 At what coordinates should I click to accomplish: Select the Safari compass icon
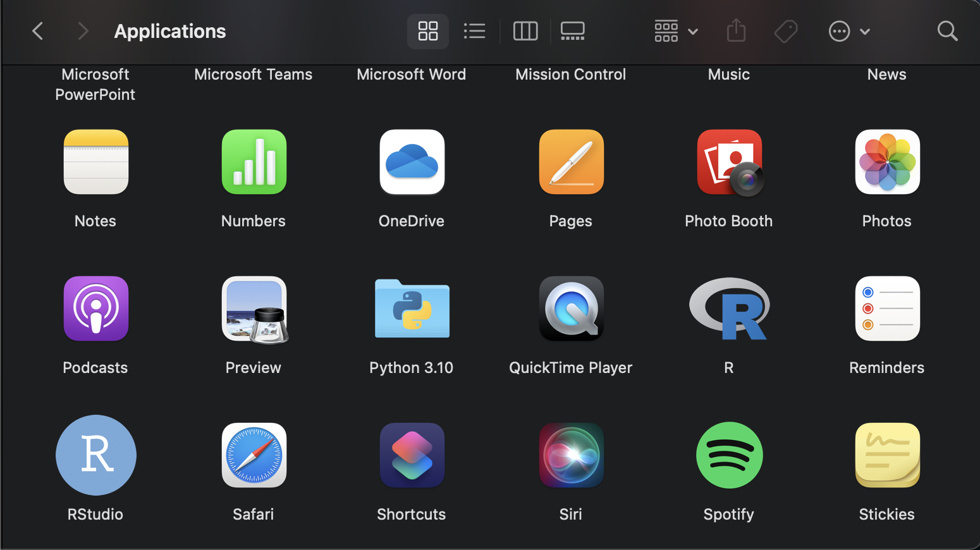coord(254,455)
